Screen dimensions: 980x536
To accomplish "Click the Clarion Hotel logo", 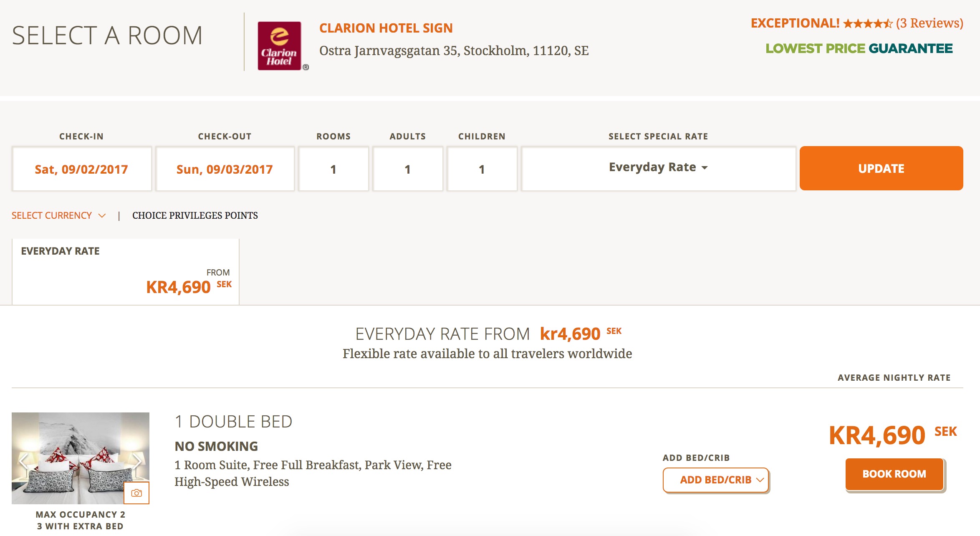I will (279, 46).
